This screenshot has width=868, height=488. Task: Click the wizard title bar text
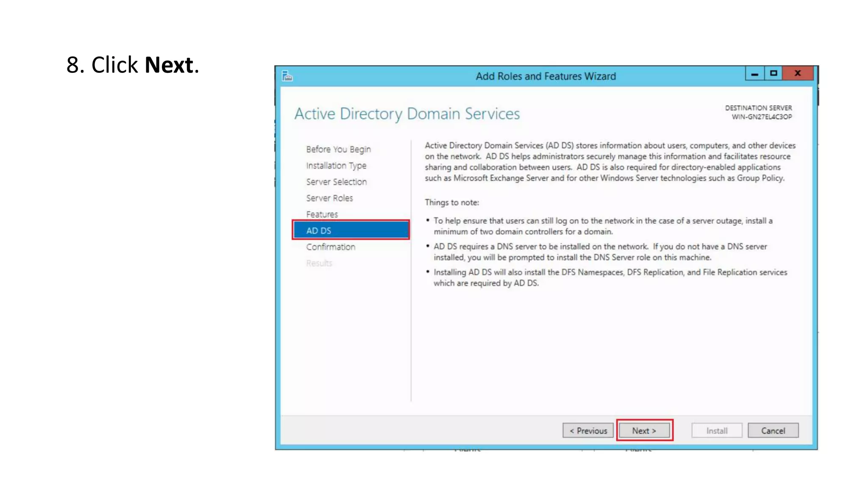[545, 76]
